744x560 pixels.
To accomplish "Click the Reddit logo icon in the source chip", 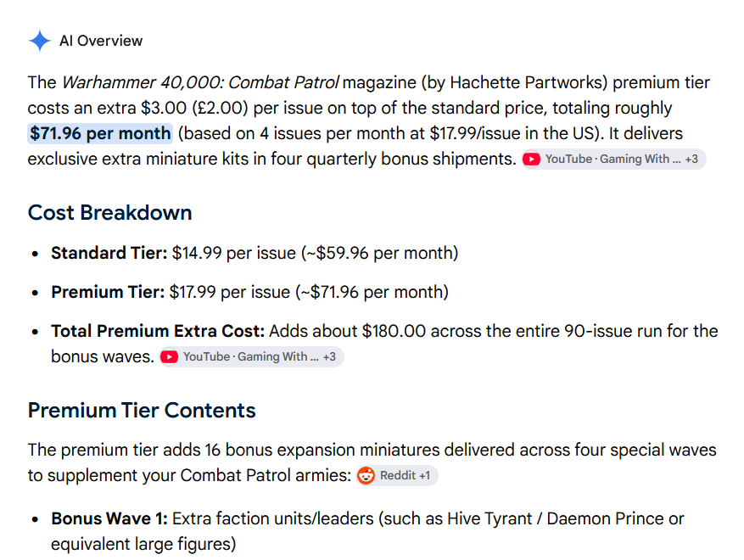I will click(x=366, y=475).
